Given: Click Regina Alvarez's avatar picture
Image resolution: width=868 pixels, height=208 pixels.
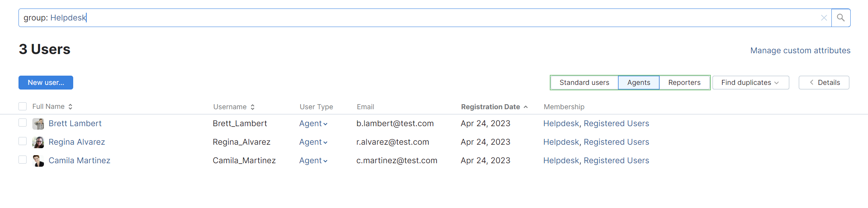Looking at the screenshot, I should [38, 142].
